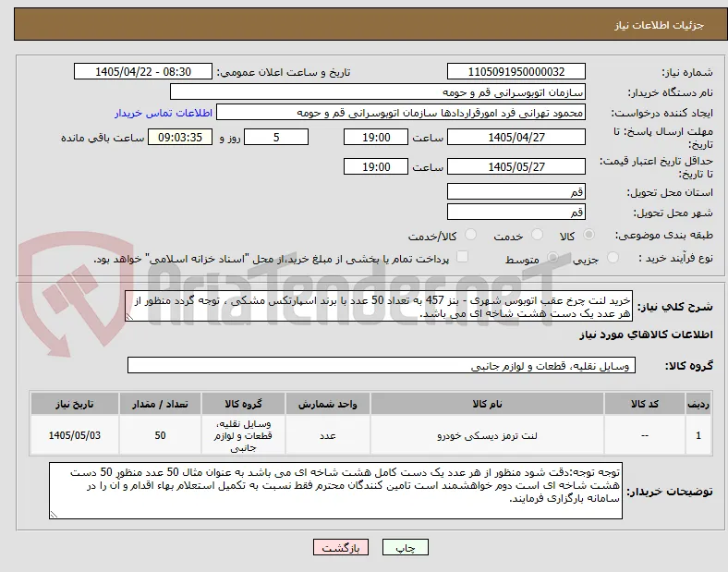Click the item code cell showing --
This screenshot has width=728, height=572.
coord(645,435)
